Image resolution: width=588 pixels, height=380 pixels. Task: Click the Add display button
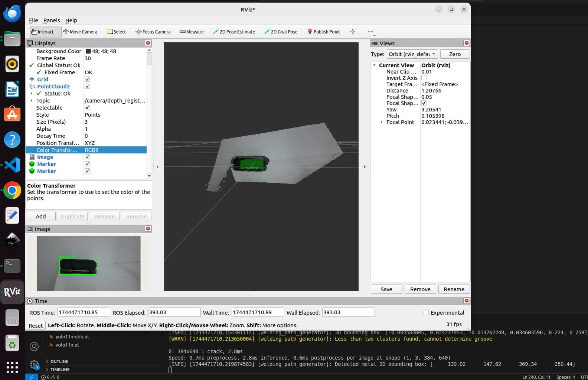point(41,217)
